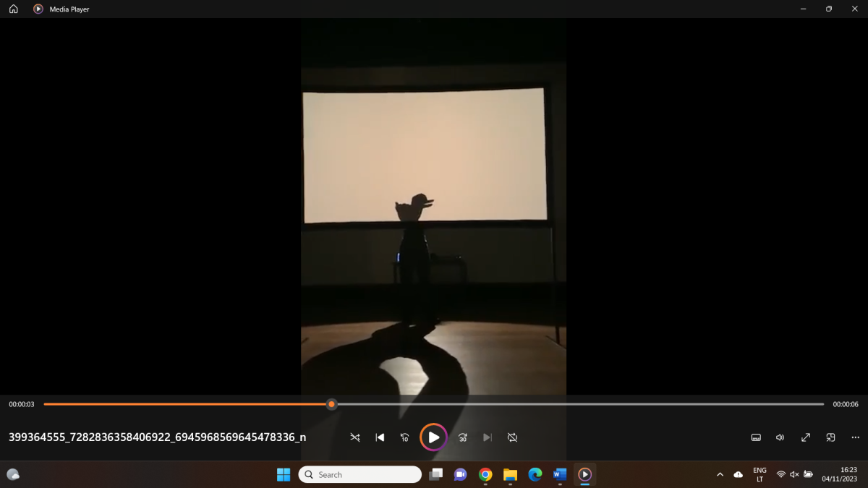The height and width of the screenshot is (488, 868).
Task: Open Google Chrome from the taskbar
Action: tap(485, 474)
